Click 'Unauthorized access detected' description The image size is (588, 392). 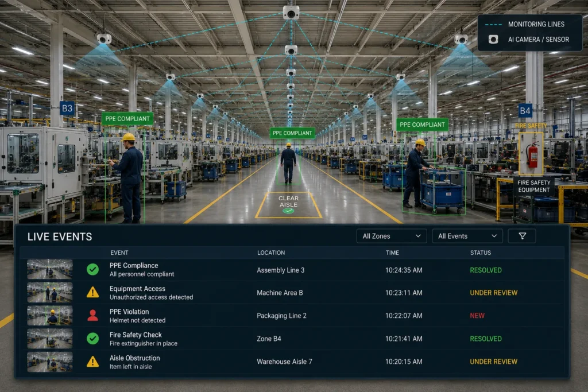tap(151, 297)
